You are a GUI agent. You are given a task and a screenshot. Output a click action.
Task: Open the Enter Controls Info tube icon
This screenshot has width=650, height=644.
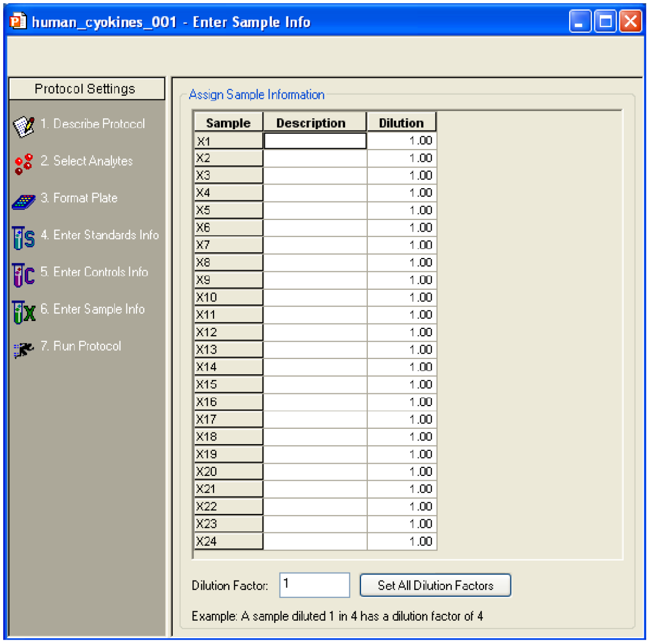coord(23,275)
